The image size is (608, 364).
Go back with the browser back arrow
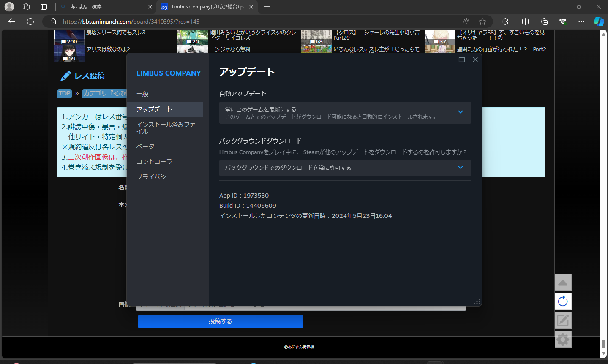pyautogui.click(x=12, y=22)
